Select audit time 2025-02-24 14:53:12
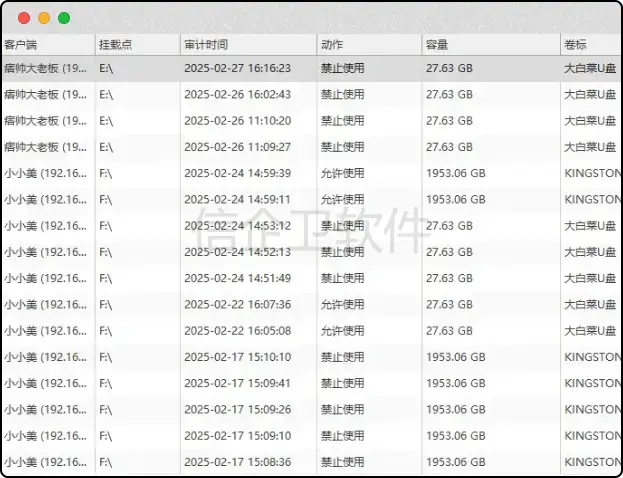Screen dimensions: 623x478 (x=238, y=226)
